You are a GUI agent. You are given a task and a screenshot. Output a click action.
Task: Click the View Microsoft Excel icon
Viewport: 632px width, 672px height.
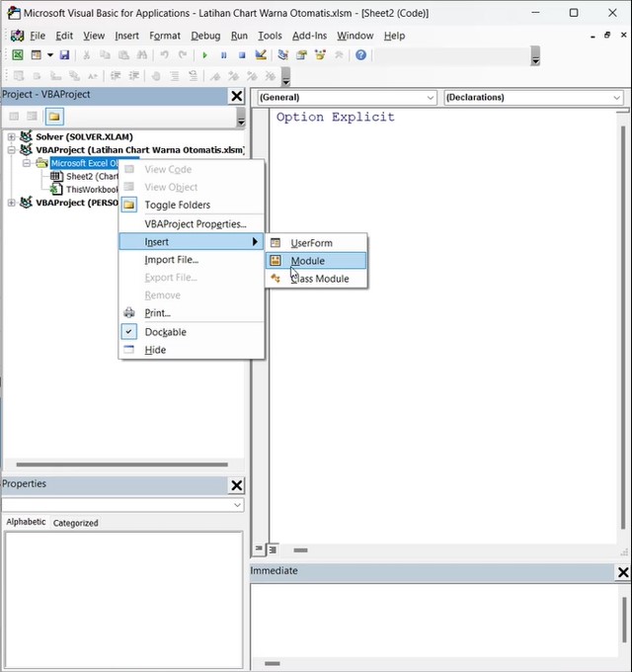[17, 55]
